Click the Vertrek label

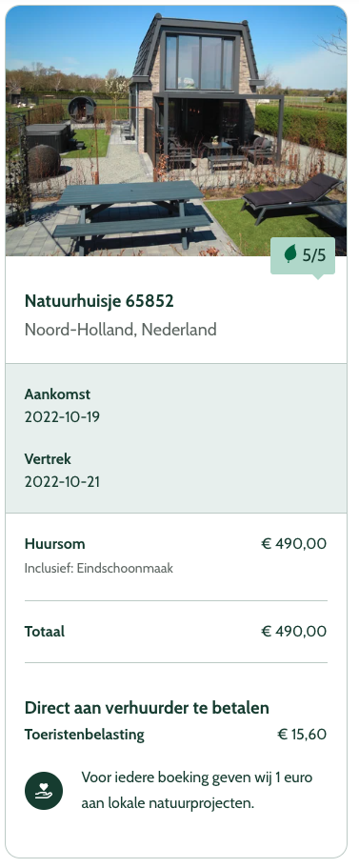48,459
